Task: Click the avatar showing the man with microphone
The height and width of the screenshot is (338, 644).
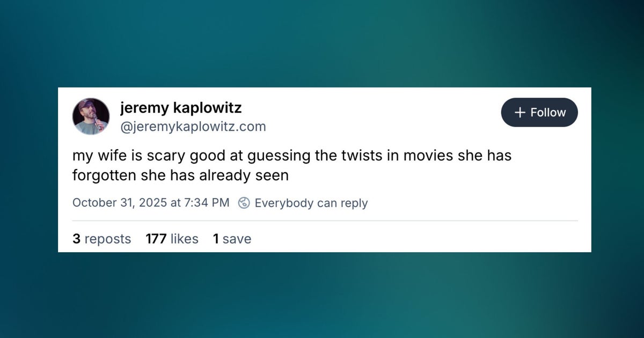Action: click(91, 116)
